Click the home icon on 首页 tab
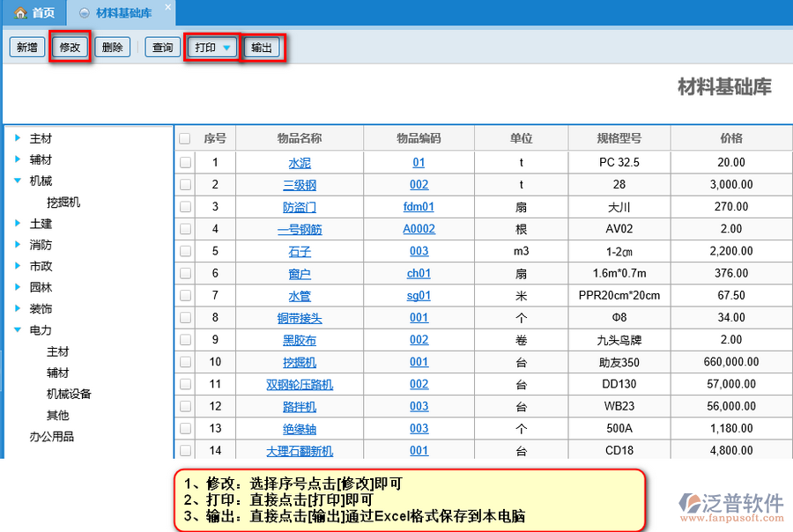The image size is (793, 532). 19,13
